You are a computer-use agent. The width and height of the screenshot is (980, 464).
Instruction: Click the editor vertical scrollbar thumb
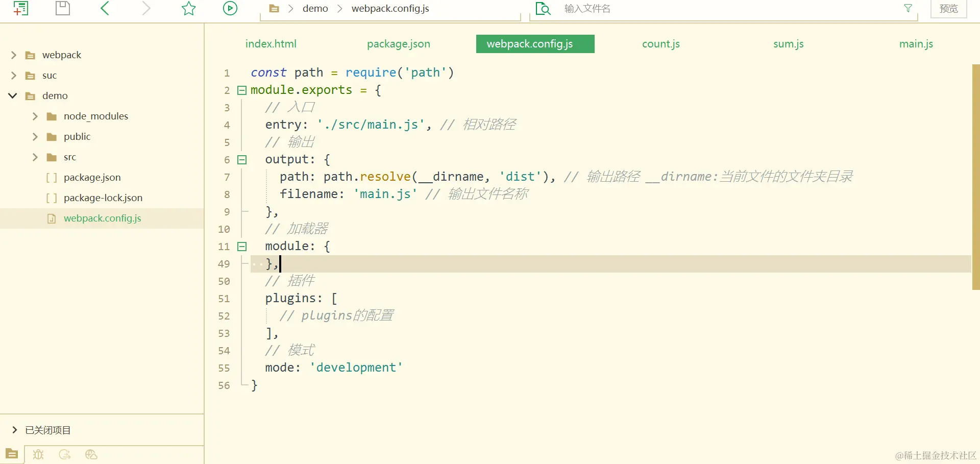click(x=976, y=177)
